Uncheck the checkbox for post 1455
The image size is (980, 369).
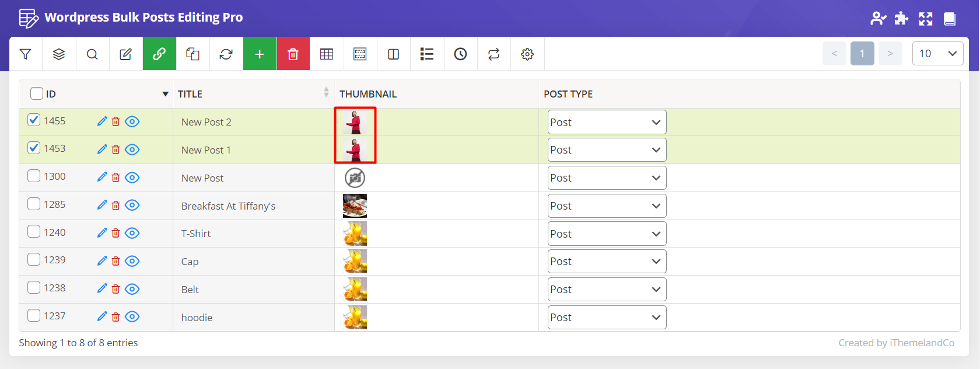pyautogui.click(x=34, y=120)
